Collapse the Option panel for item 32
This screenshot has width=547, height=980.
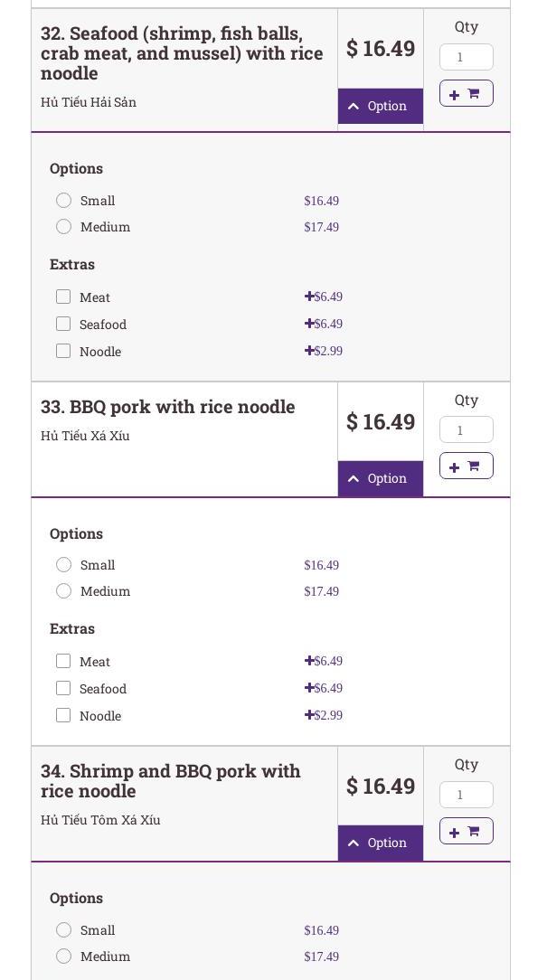[380, 106]
